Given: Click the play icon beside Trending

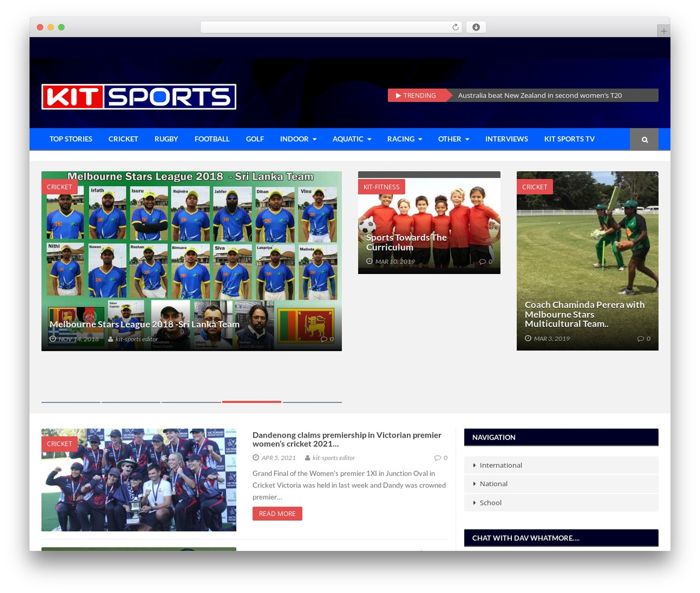Looking at the screenshot, I should [x=399, y=95].
